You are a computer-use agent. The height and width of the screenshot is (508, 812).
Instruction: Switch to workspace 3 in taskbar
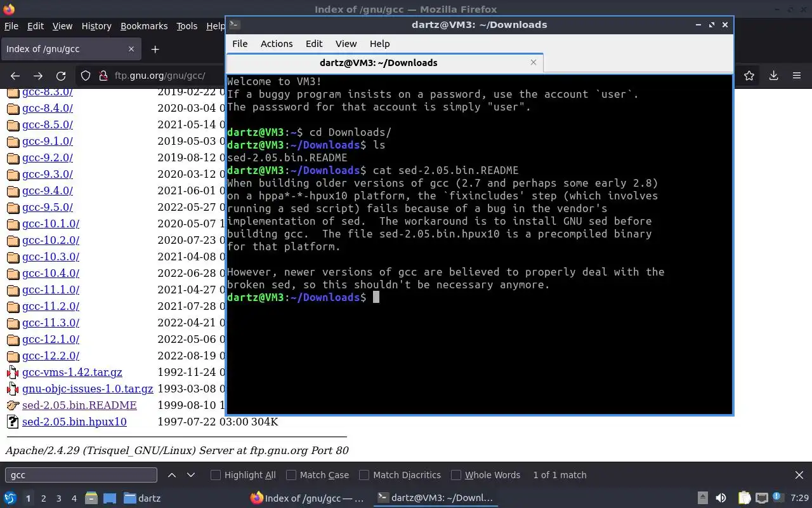click(58, 498)
